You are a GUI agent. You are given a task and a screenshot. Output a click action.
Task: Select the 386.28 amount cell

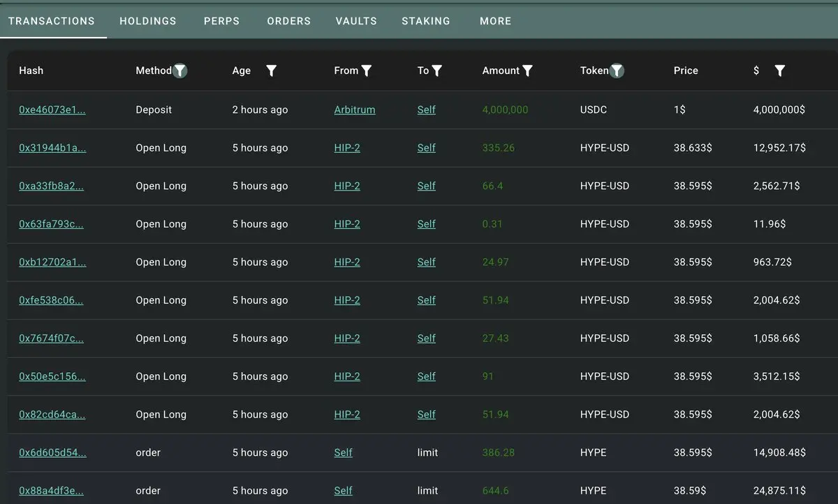499,452
